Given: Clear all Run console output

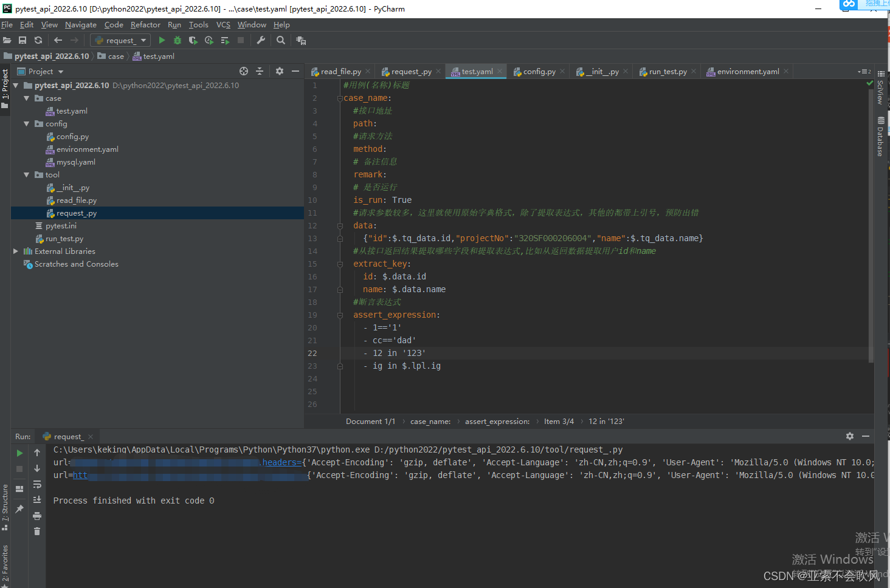Looking at the screenshot, I should tap(37, 532).
